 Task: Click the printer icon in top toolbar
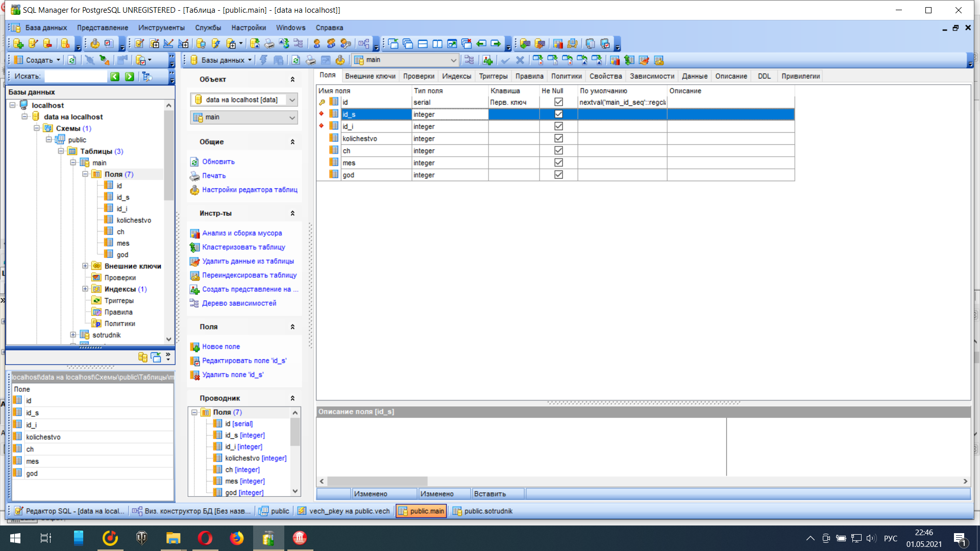pyautogui.click(x=269, y=44)
